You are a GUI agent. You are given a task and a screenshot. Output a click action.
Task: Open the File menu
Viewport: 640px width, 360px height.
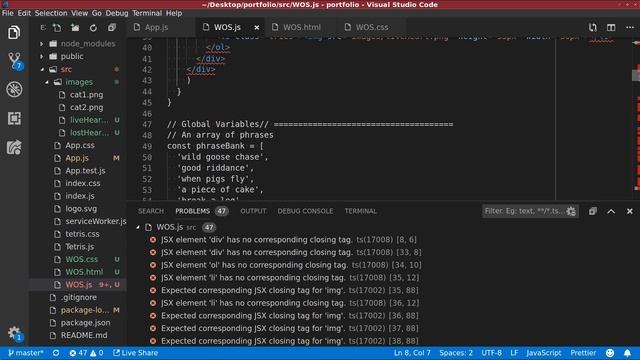(x=7, y=13)
